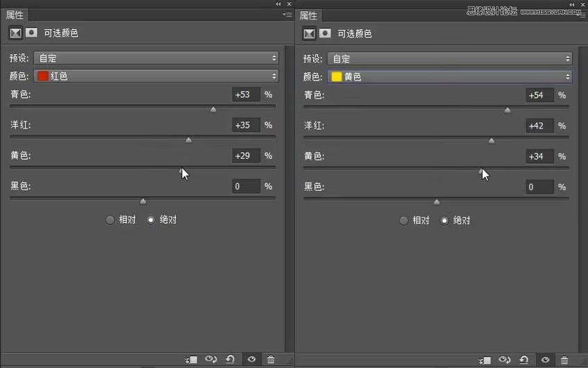Image resolution: width=588 pixels, height=368 pixels.
Task: Open 颜色 黄色 dropdown in right panel
Action: pos(450,77)
